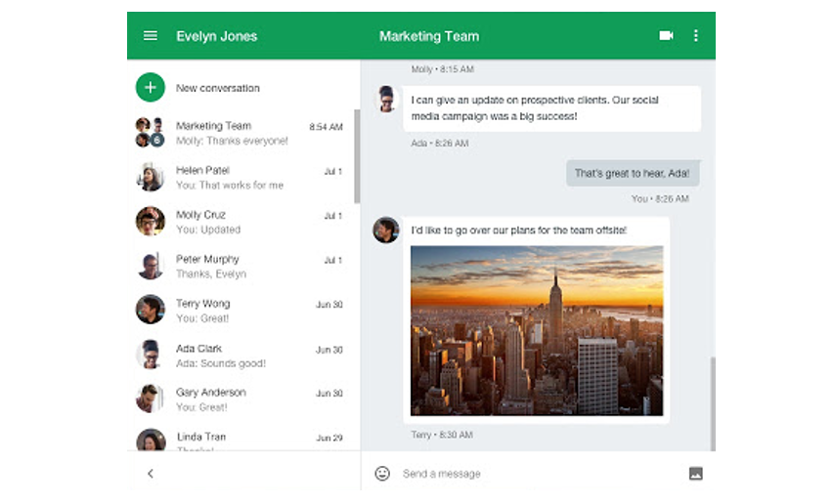Click Ada Clark's avatar in list
Screen dimensions: 833x504
[151, 355]
